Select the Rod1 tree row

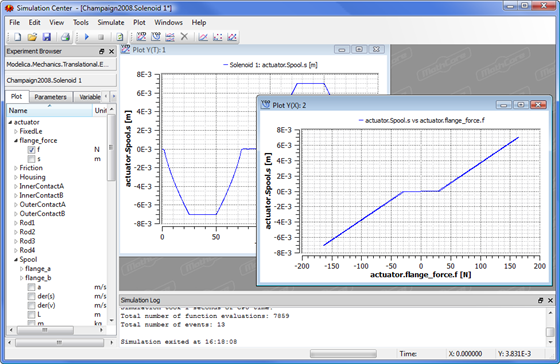[27, 223]
